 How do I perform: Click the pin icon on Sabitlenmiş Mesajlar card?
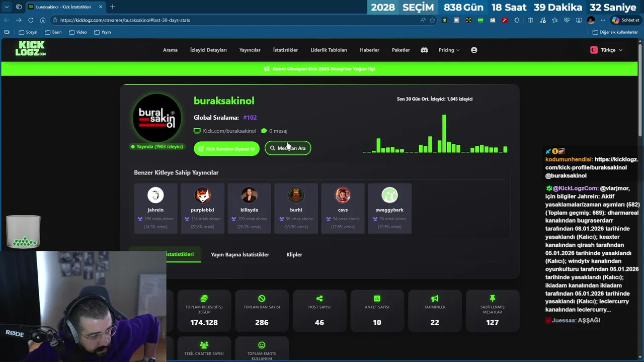493,299
